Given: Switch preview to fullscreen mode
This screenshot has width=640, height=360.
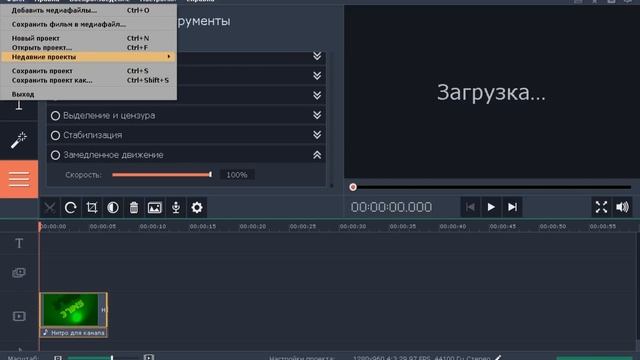Looking at the screenshot, I should pos(601,207).
